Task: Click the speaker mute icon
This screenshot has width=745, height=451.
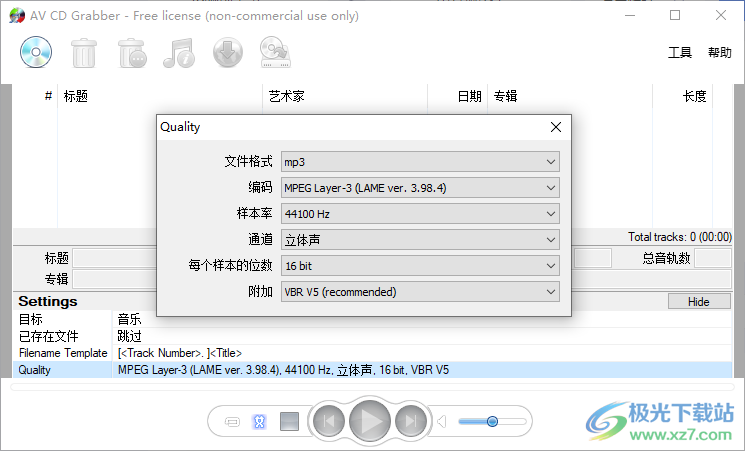Action: point(441,422)
